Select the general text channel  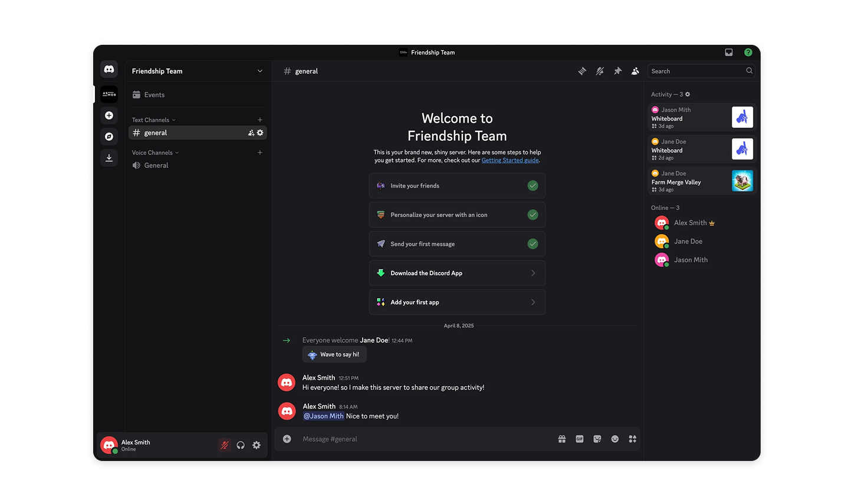[x=198, y=133]
